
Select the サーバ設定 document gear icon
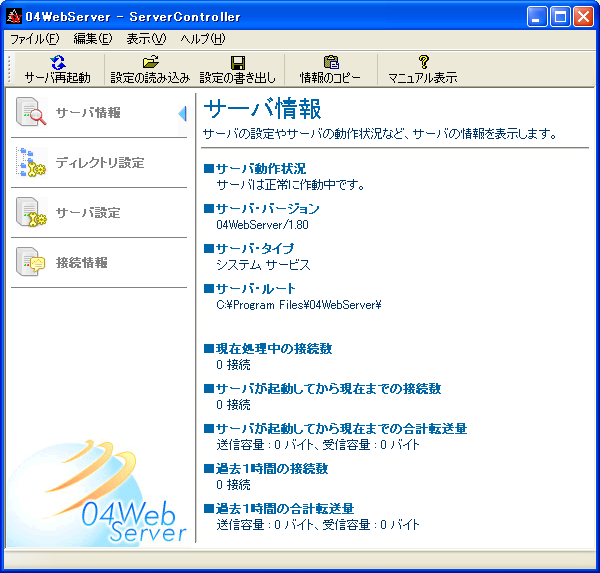click(x=31, y=212)
